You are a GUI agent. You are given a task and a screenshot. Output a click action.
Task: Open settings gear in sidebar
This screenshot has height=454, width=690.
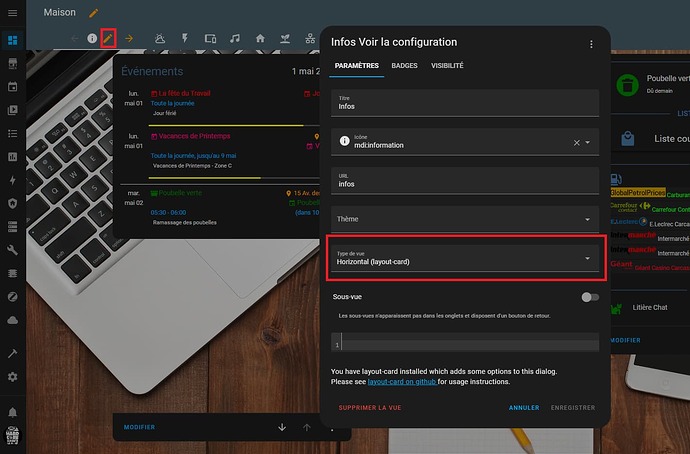tap(12, 377)
